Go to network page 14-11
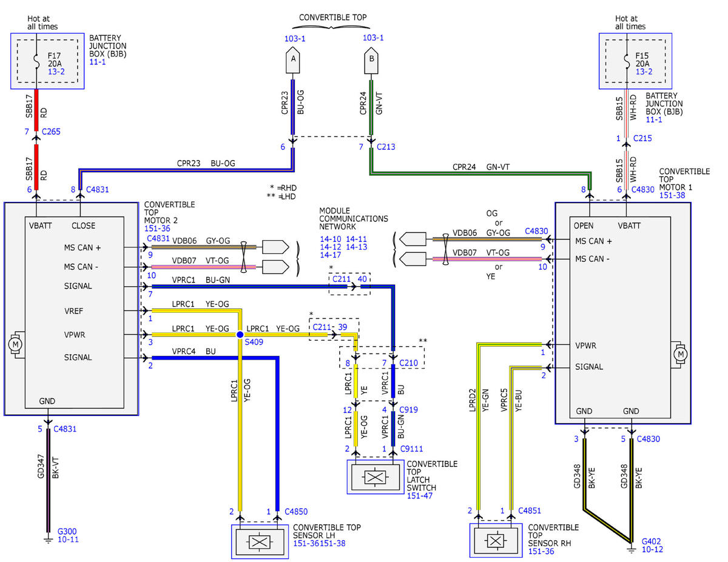This screenshot has height=562, width=728. [357, 239]
